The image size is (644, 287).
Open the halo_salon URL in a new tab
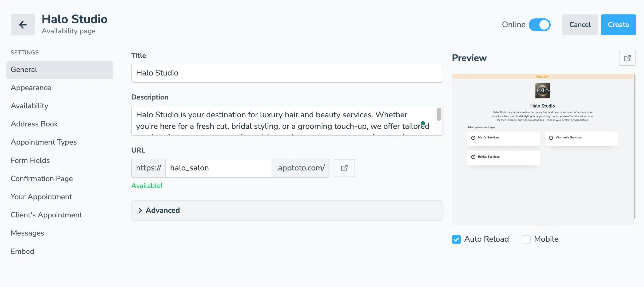click(344, 168)
